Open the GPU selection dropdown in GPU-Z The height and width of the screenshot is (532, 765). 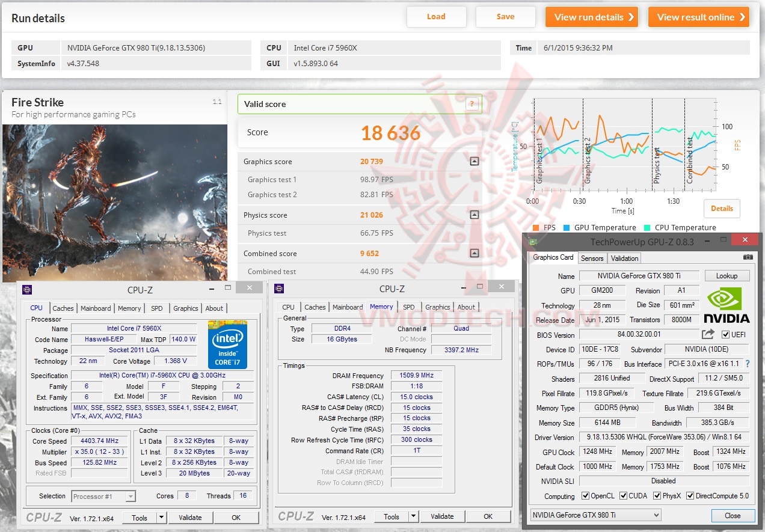click(596, 515)
